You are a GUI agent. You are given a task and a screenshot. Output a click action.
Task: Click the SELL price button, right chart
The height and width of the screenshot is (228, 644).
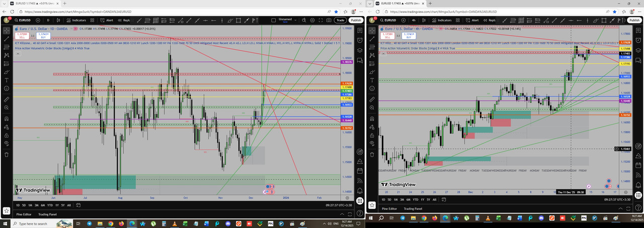(388, 36)
